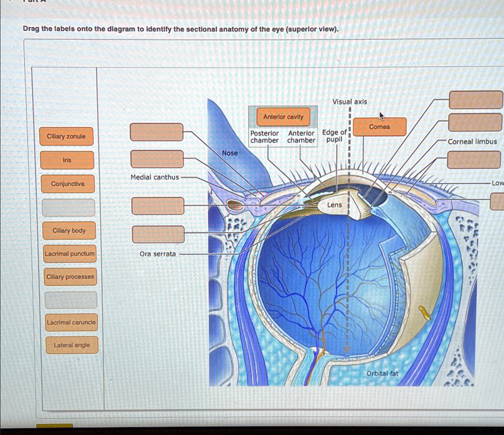Click the blank drop target near Corneal limbus
Screen dimensions: 504x435
click(x=475, y=122)
